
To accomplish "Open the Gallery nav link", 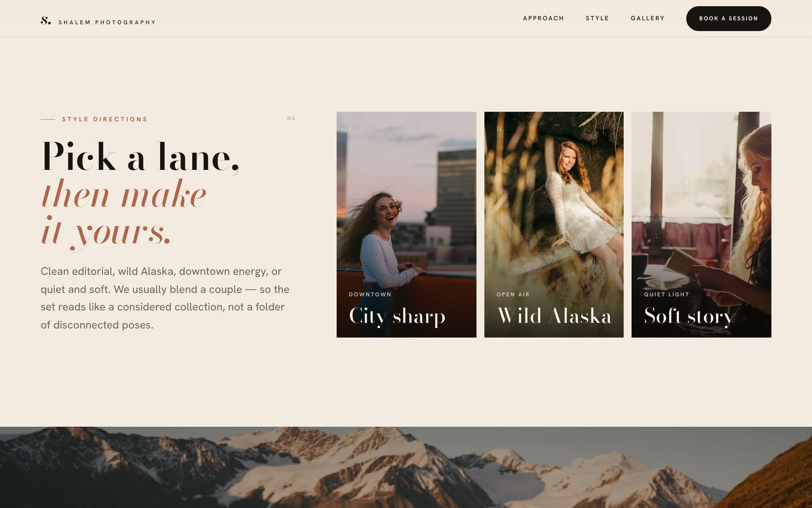I will click(647, 18).
